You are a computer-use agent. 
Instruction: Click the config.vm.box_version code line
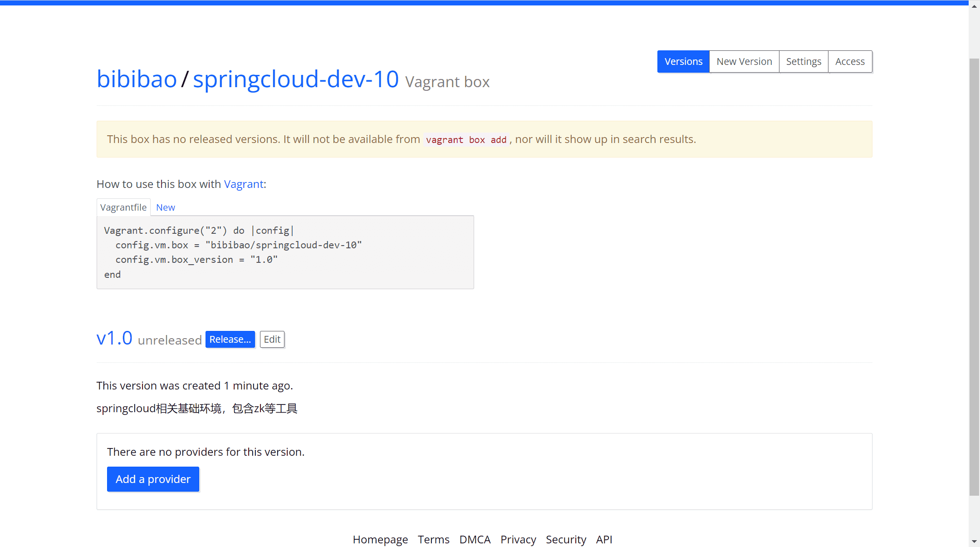tap(196, 260)
